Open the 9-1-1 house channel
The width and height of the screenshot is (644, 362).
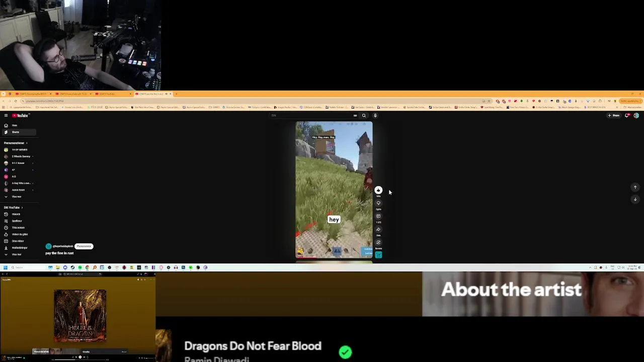(x=18, y=163)
